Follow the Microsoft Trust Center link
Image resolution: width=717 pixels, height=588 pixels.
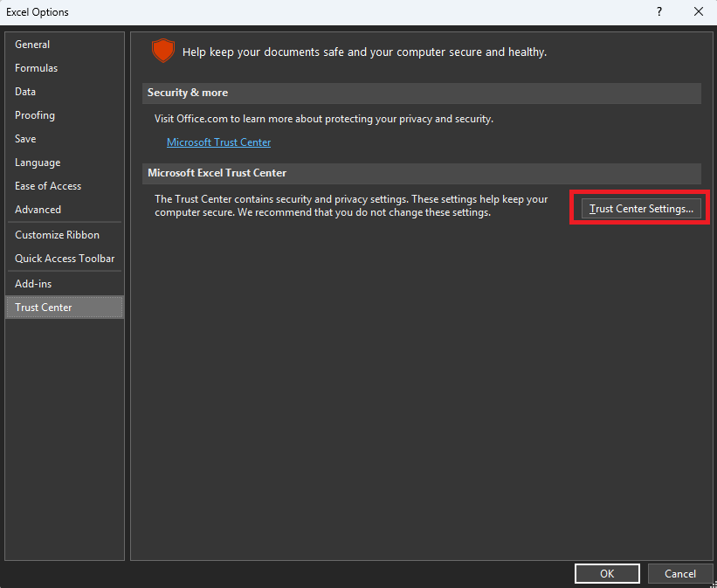(218, 142)
